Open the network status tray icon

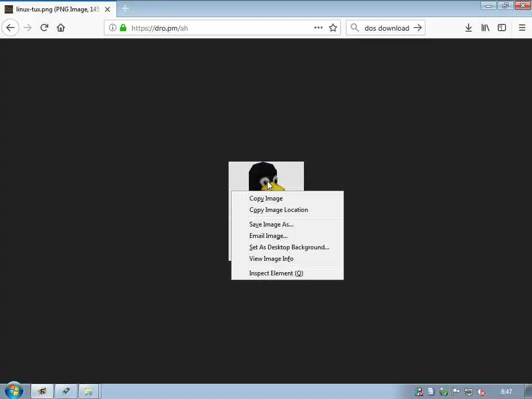(469, 392)
